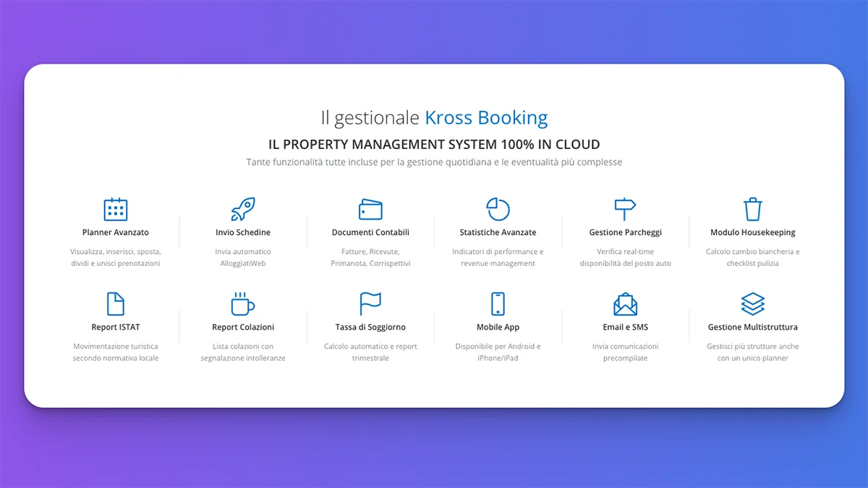Select the Tassa di Soggiorno label
This screenshot has height=488, width=868.
click(370, 328)
